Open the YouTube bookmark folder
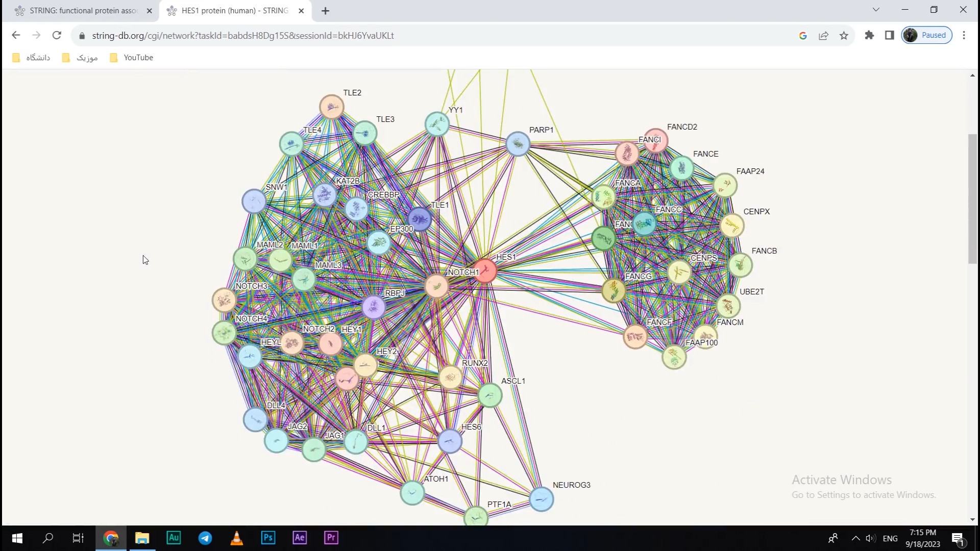 [x=132, y=58]
